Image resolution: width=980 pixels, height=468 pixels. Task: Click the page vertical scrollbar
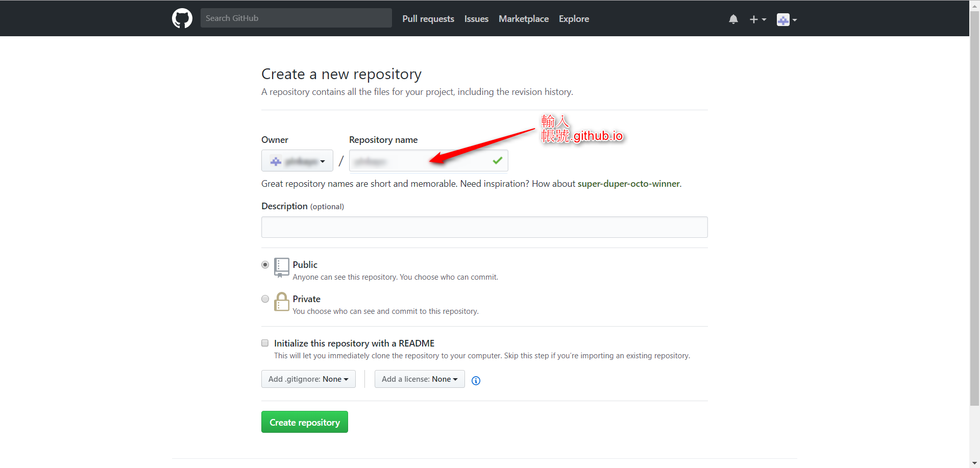point(974,209)
